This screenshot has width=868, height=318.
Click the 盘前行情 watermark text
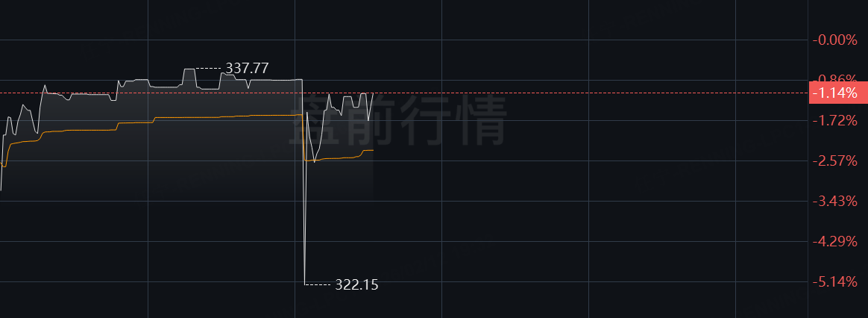[x=397, y=121]
